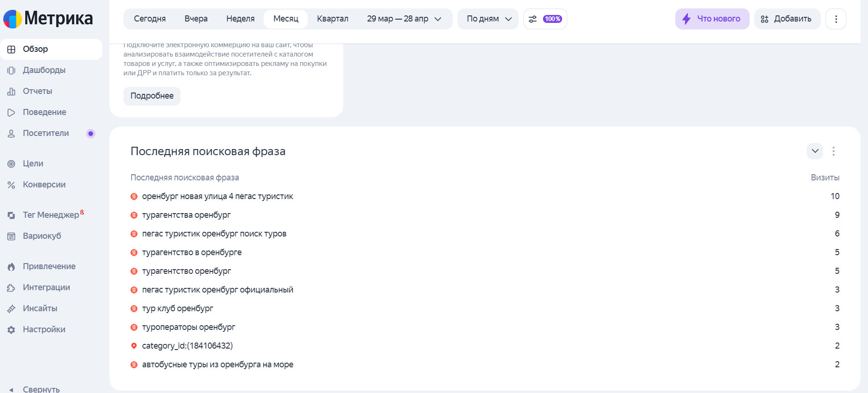Collapse the Последняя поисковая фраза widget chevron
868x393 pixels.
[x=815, y=151]
